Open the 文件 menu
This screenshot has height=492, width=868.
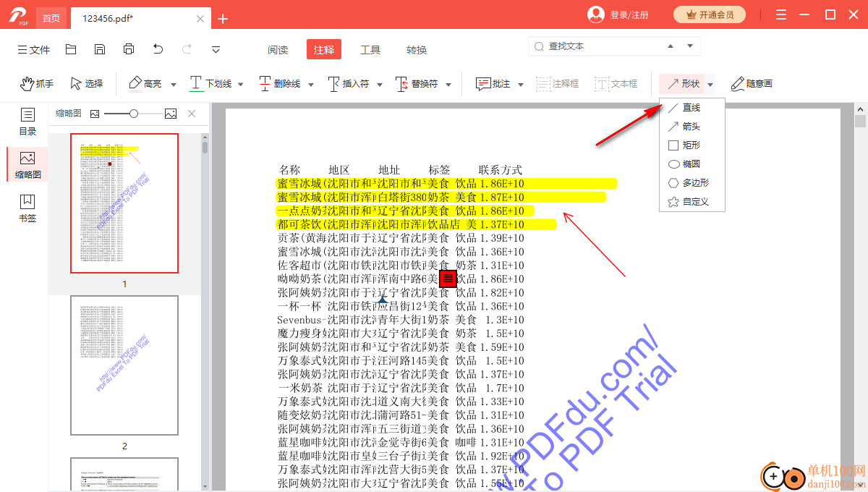coord(33,50)
